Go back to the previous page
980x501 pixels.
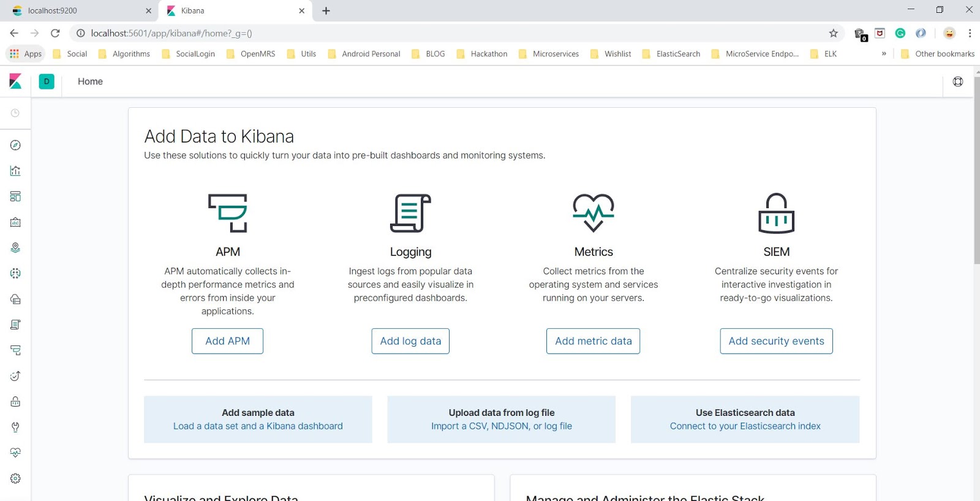coord(14,33)
